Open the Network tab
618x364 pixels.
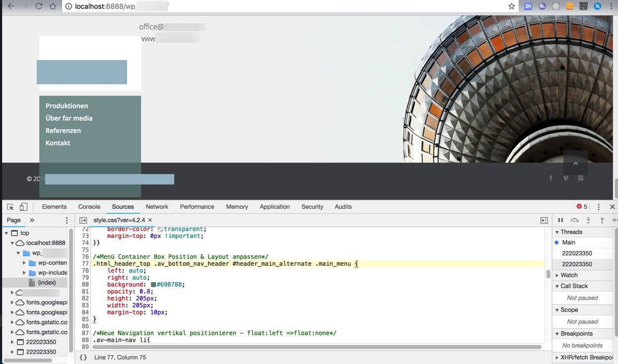157,207
